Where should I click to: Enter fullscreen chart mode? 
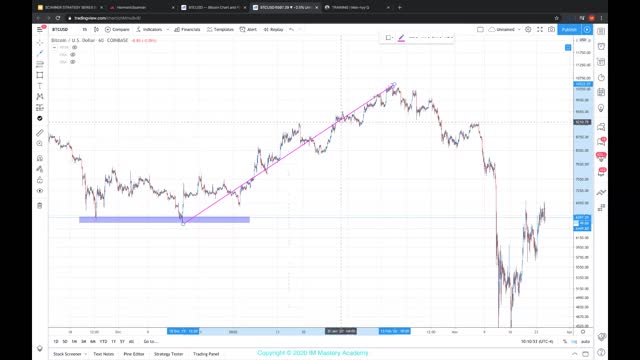pos(540,29)
